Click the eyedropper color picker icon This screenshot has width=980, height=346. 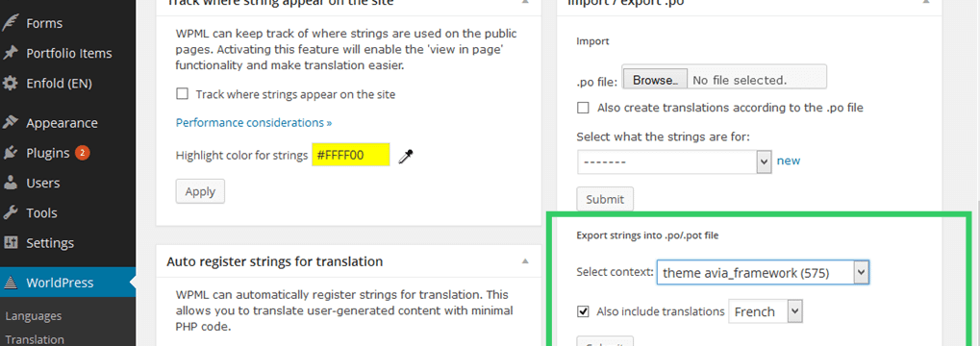[x=406, y=156]
